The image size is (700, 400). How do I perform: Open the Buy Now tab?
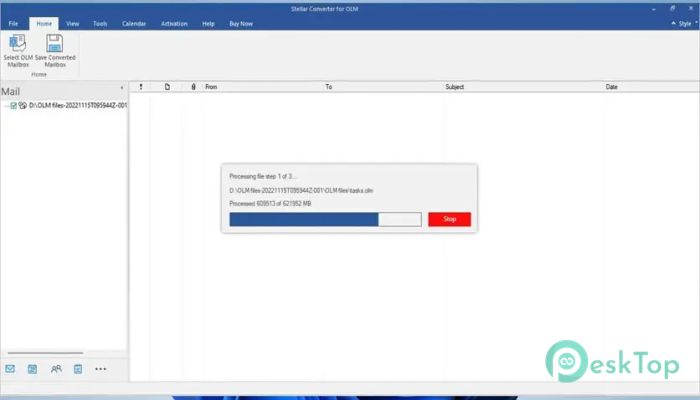(241, 24)
